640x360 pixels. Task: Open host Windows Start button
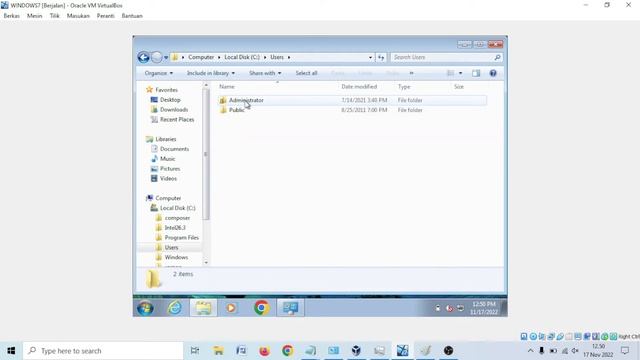(x=11, y=351)
